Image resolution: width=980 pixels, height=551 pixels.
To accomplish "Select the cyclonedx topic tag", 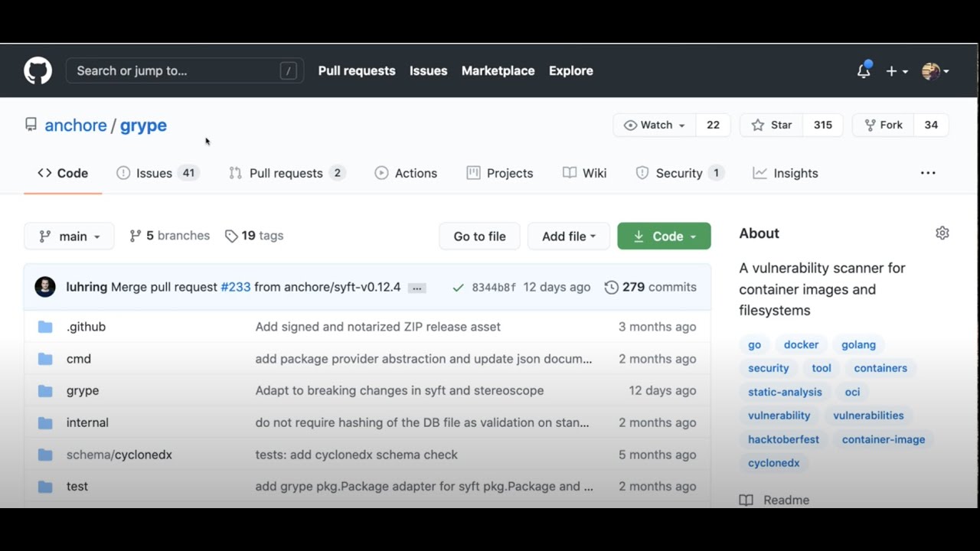I will point(773,464).
